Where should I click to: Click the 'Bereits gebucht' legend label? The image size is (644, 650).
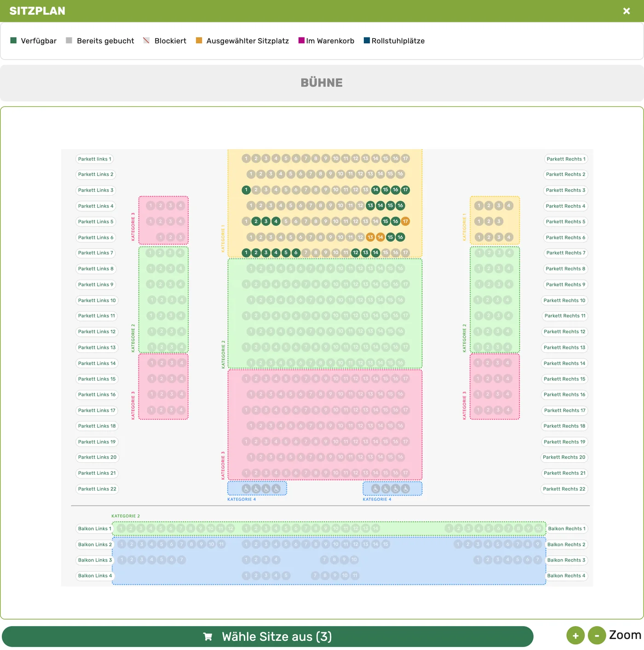pos(105,41)
